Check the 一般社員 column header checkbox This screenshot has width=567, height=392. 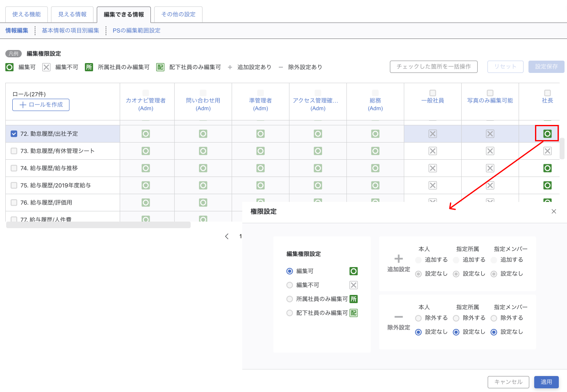[x=433, y=93]
